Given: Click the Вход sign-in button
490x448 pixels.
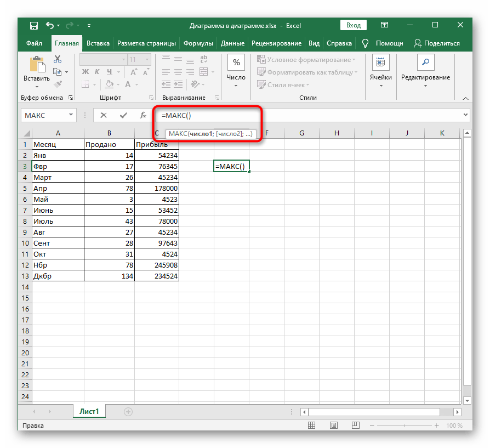Looking at the screenshot, I should coord(354,25).
